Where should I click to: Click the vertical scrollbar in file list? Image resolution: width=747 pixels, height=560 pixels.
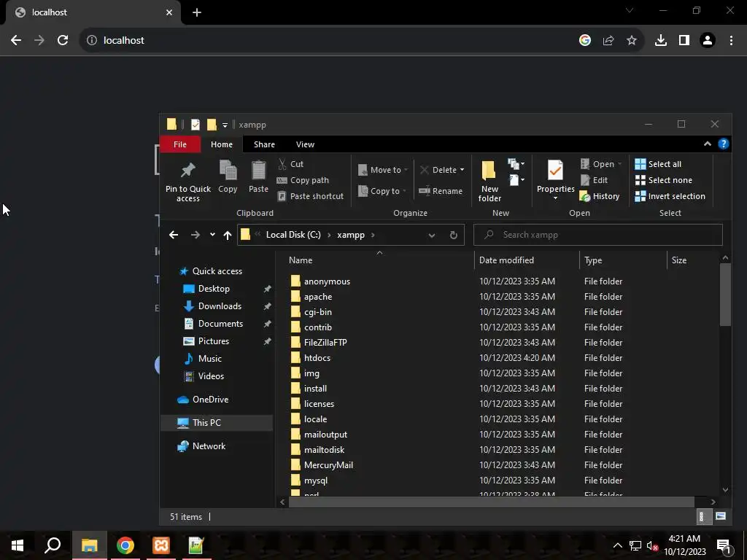[x=724, y=294]
